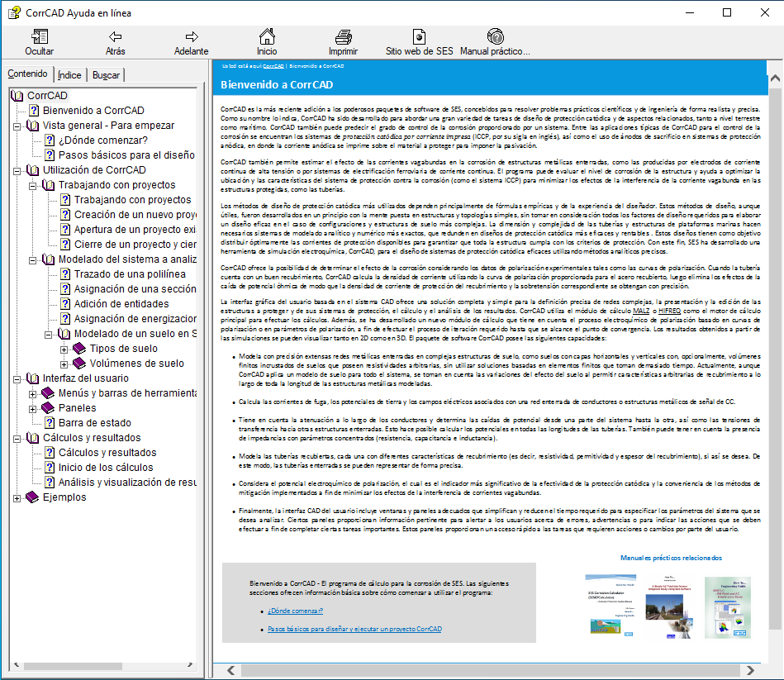Select Cierre de un proyecto topic
This screenshot has width=784, height=680.
(135, 245)
